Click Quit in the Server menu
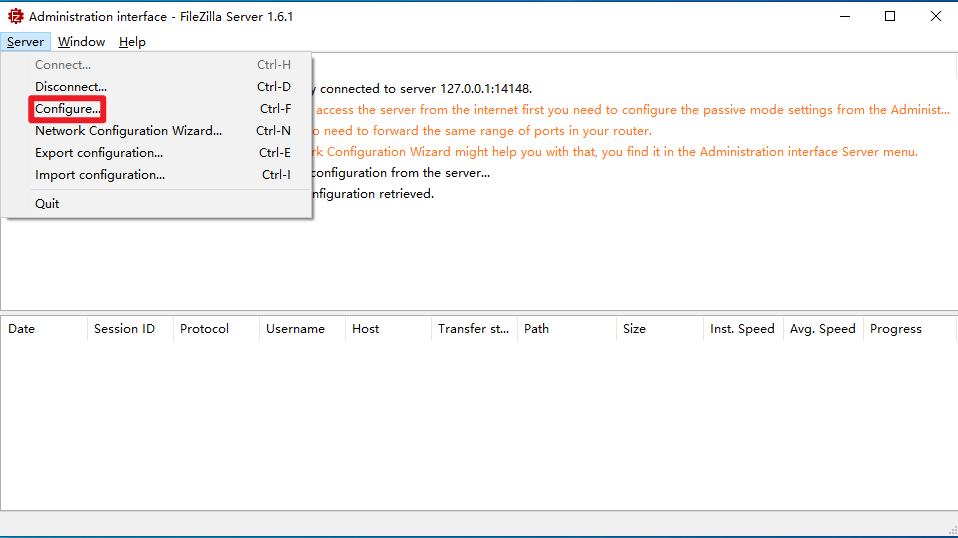This screenshot has height=538, width=958. tap(47, 204)
